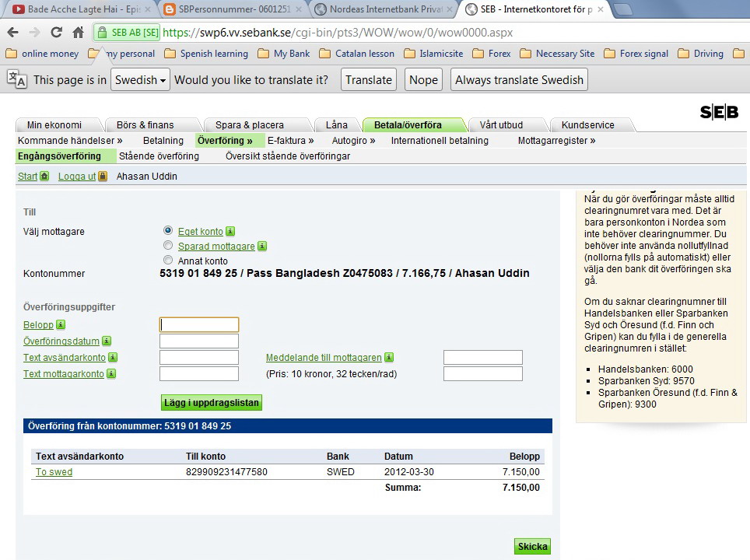Viewport: 750px width, 560px height.
Task: Open the Kundservice tab
Action: [x=588, y=124]
